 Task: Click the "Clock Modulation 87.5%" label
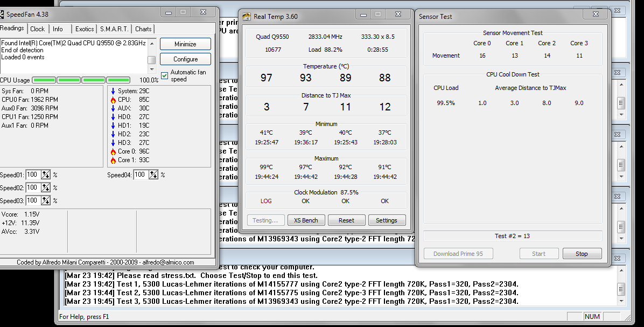(x=326, y=192)
